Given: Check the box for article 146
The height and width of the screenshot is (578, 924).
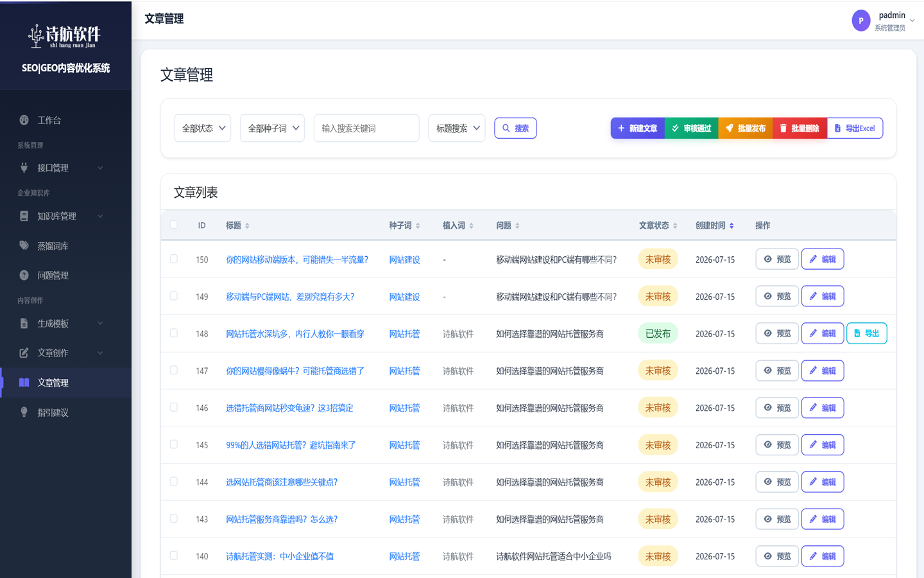Looking at the screenshot, I should pos(173,407).
